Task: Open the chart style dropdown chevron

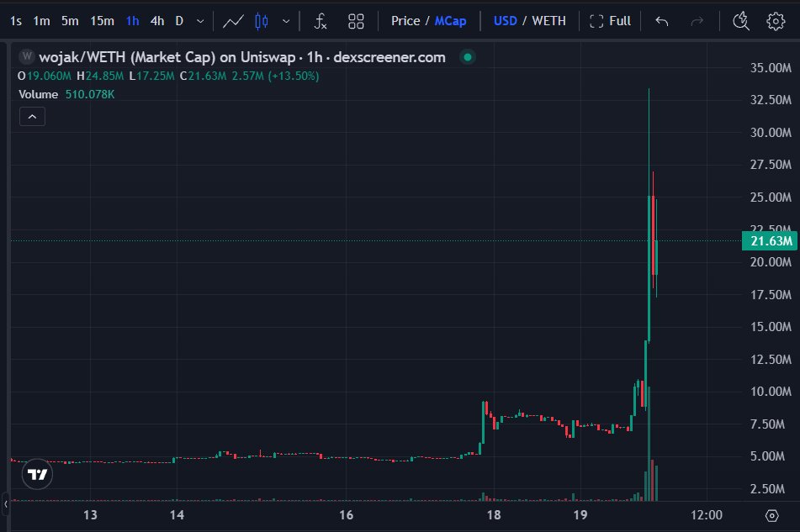Action: [x=286, y=20]
